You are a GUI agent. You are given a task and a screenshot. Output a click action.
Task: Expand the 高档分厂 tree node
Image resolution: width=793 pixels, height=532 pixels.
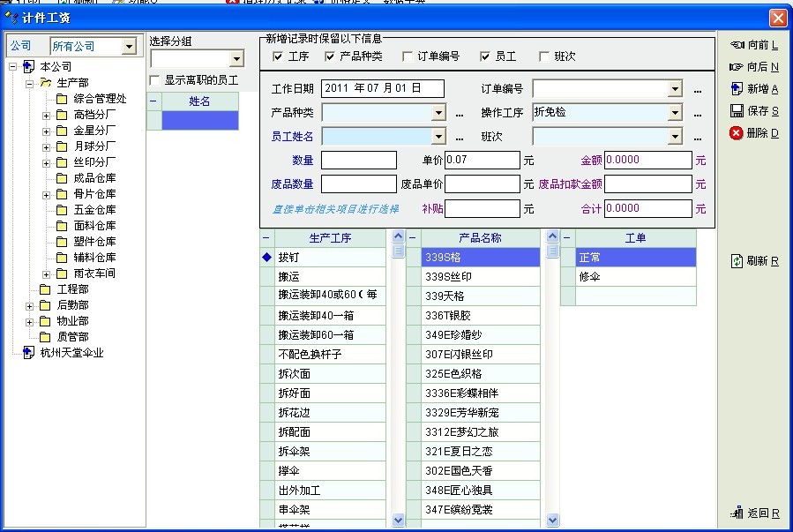46,115
